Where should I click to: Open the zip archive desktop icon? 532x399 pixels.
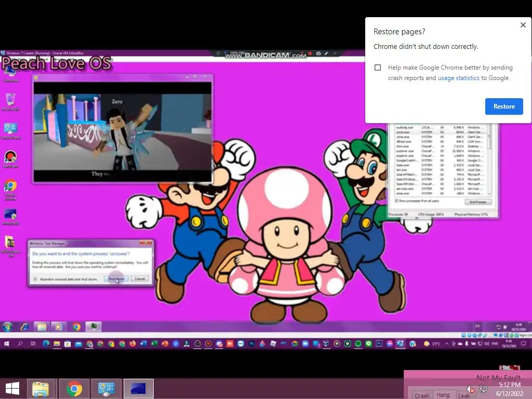click(x=10, y=246)
